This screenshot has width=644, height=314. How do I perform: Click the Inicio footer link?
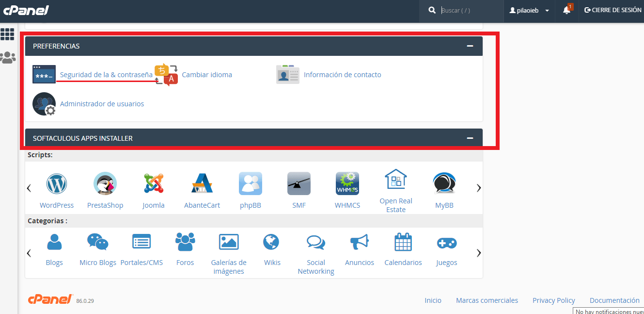coord(433,300)
